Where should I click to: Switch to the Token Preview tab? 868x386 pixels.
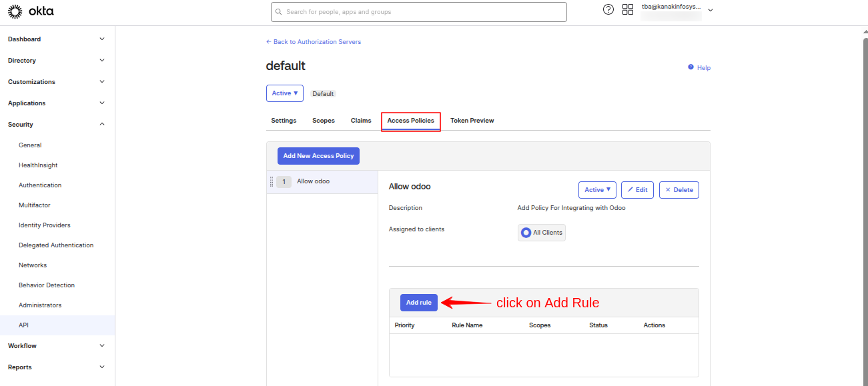pos(472,121)
